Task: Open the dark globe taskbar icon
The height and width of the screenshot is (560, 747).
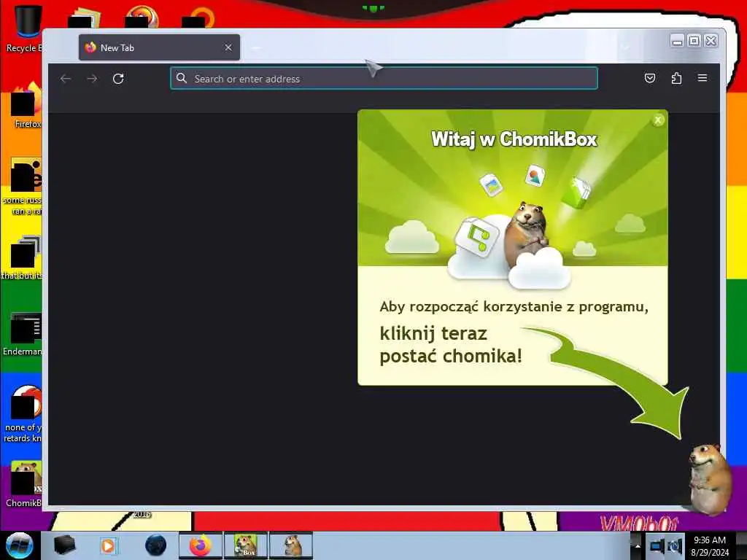Action: pyautogui.click(x=156, y=545)
